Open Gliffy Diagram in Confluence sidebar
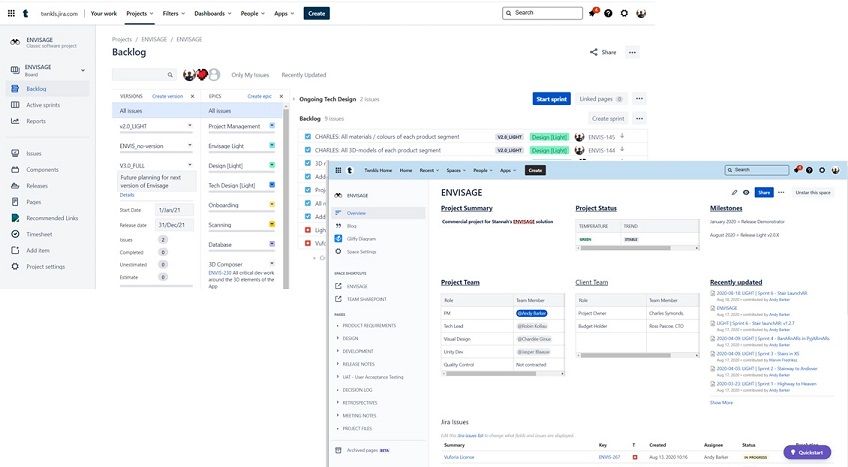The height and width of the screenshot is (467, 848). (361, 239)
